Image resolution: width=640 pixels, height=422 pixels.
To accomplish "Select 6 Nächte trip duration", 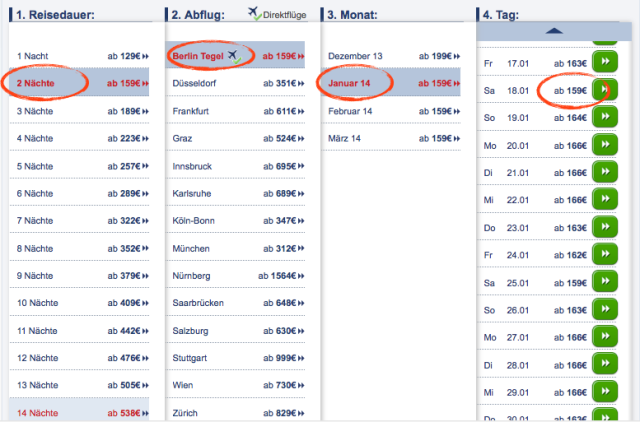I will [x=79, y=193].
